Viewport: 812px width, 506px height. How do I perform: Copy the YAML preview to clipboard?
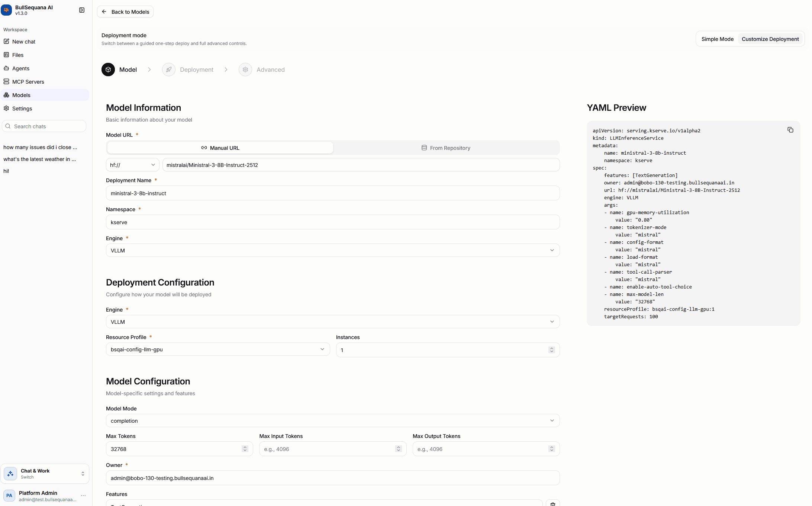[x=790, y=130]
